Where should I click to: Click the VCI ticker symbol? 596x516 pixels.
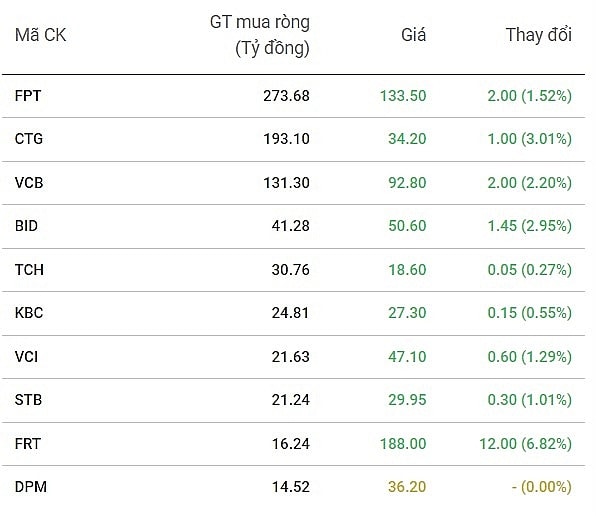tap(26, 357)
